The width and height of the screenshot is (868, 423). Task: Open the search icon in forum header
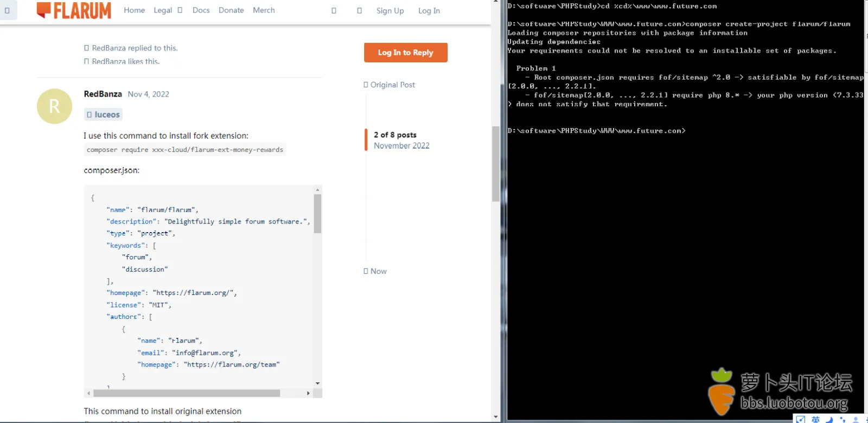pyautogui.click(x=334, y=10)
